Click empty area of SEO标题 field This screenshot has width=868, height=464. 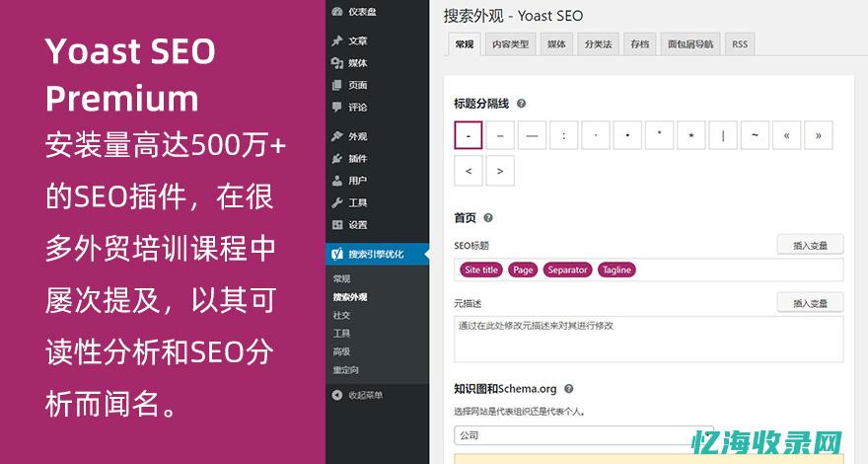pyautogui.click(x=739, y=270)
